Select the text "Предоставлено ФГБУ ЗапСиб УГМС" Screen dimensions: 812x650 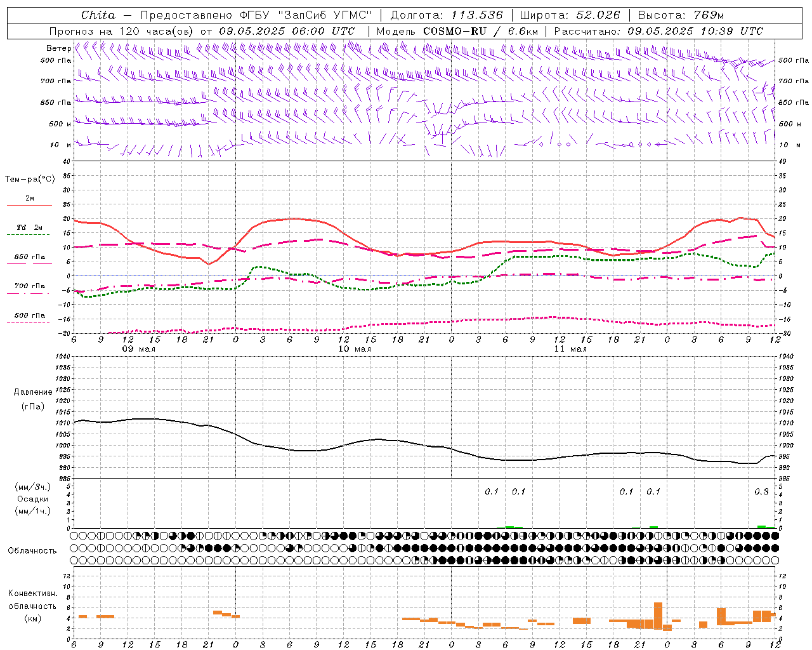pyautogui.click(x=256, y=15)
